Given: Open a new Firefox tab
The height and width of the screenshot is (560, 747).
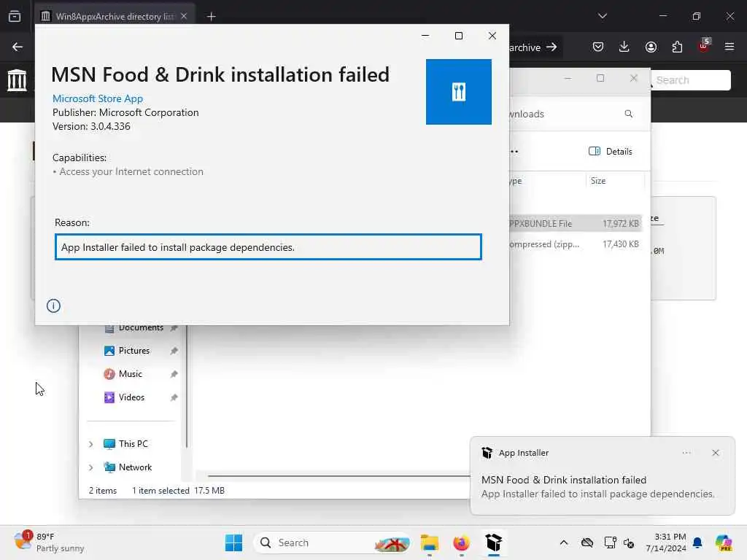Looking at the screenshot, I should (x=212, y=16).
